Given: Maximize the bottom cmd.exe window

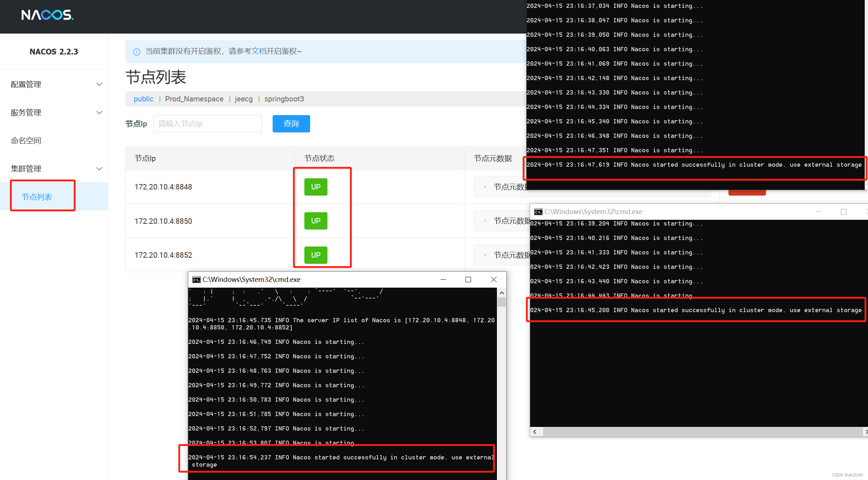Looking at the screenshot, I should click(x=468, y=280).
